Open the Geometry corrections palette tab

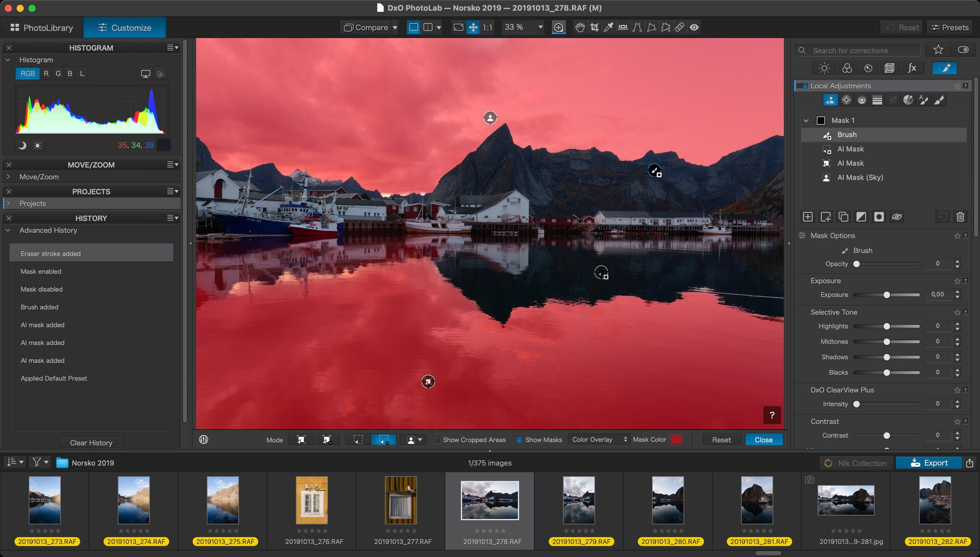click(x=889, y=68)
